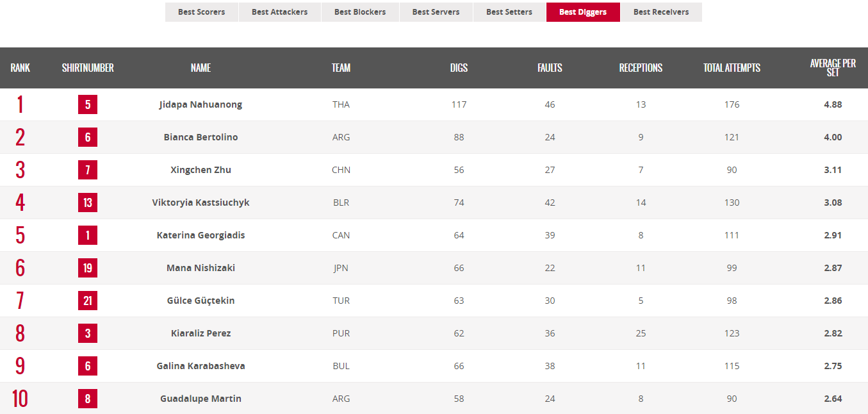Open the Best Scorers tab

click(201, 12)
